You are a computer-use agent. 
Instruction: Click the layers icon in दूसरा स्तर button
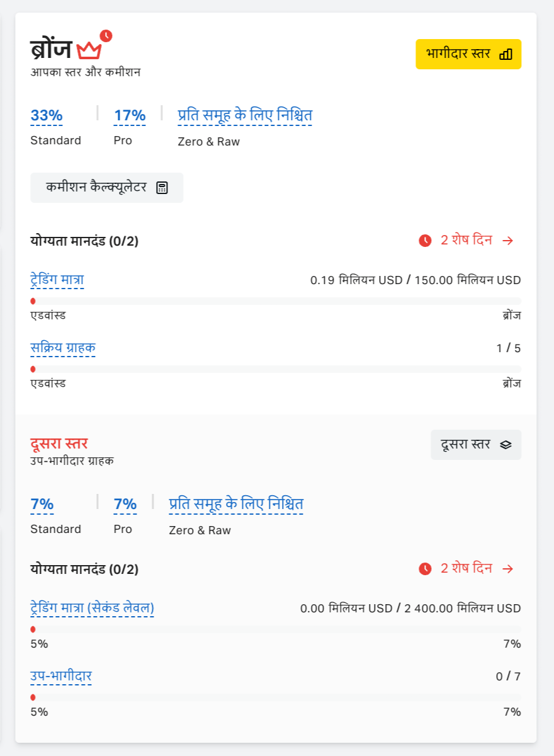(x=506, y=445)
